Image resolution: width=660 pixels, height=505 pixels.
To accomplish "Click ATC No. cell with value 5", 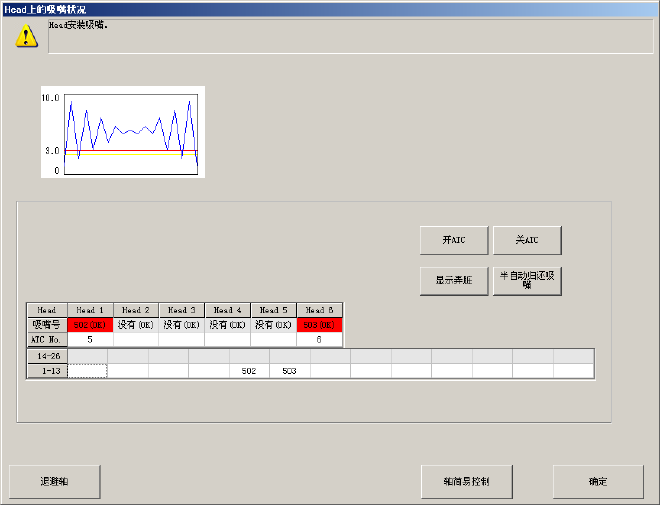I will [90, 340].
